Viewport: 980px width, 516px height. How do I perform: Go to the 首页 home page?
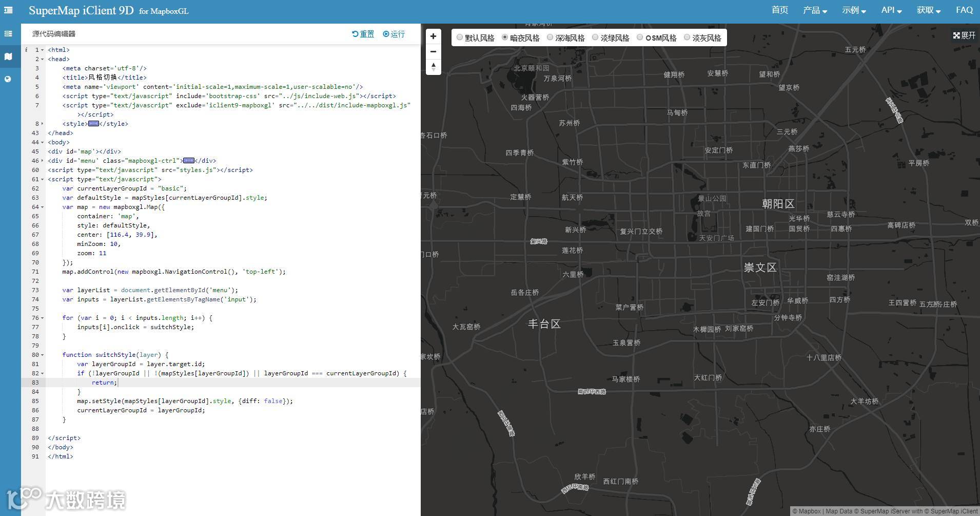pyautogui.click(x=780, y=10)
